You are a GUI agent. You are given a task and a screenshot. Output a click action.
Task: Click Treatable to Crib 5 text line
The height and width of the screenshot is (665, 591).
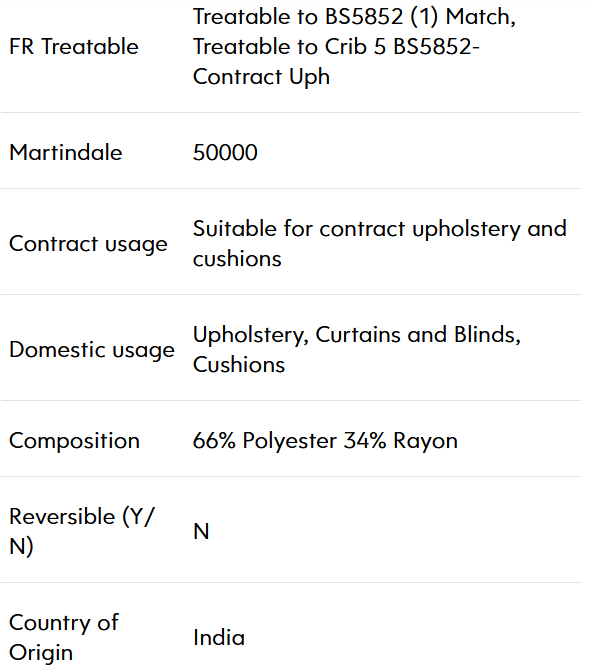[336, 46]
